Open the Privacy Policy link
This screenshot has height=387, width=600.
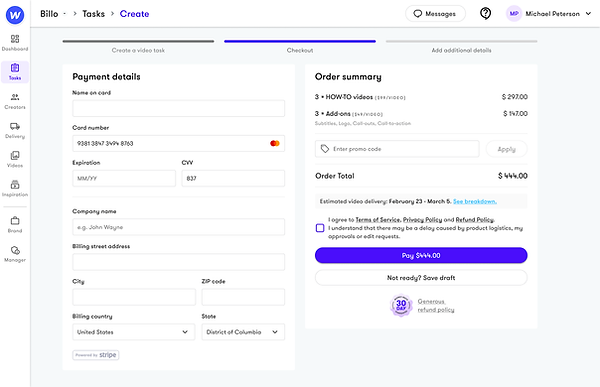click(x=422, y=220)
